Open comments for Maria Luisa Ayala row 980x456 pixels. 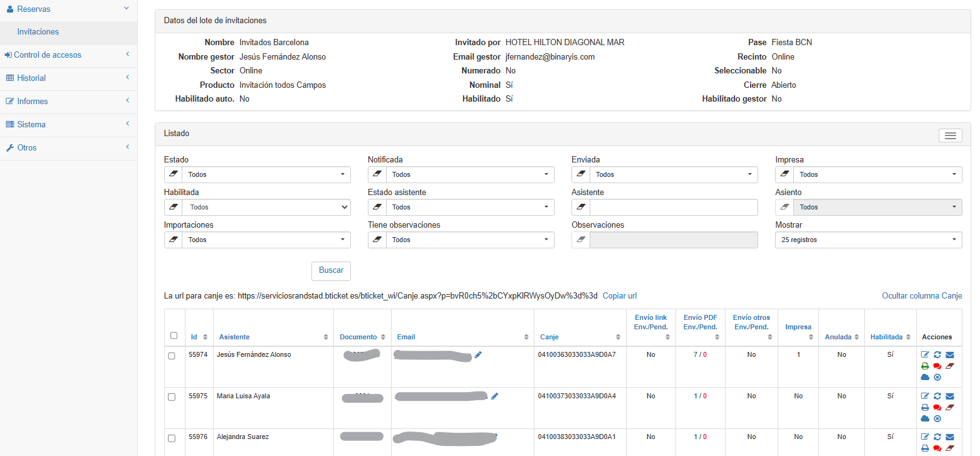(x=937, y=408)
